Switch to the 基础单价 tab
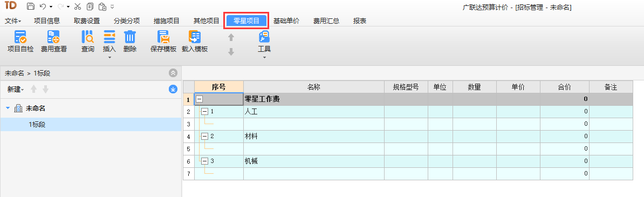Screen dimensions: 644x197 (286, 21)
